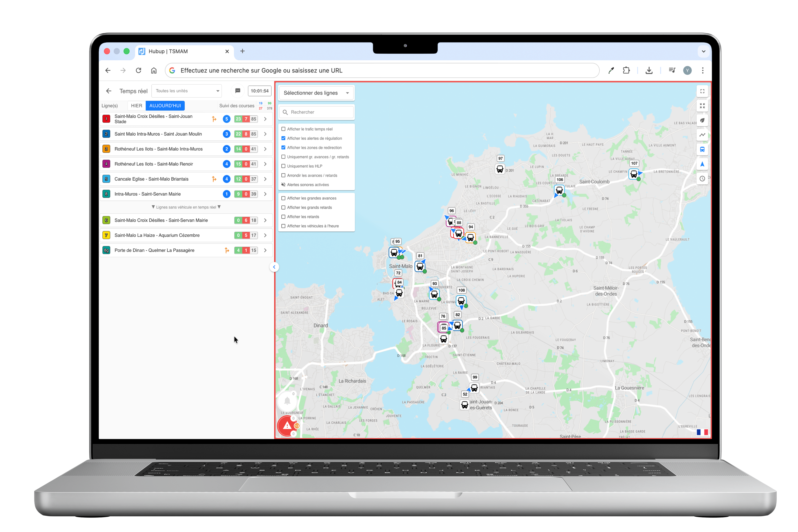Open the messages chat bubble icon
Image resolution: width=798 pixels, height=532 pixels.
238,91
